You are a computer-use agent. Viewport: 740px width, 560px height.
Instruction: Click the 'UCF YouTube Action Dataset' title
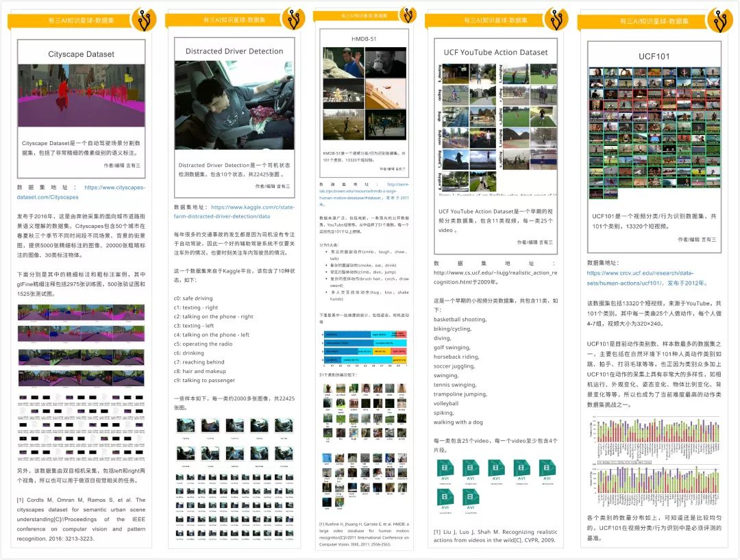[x=495, y=52]
